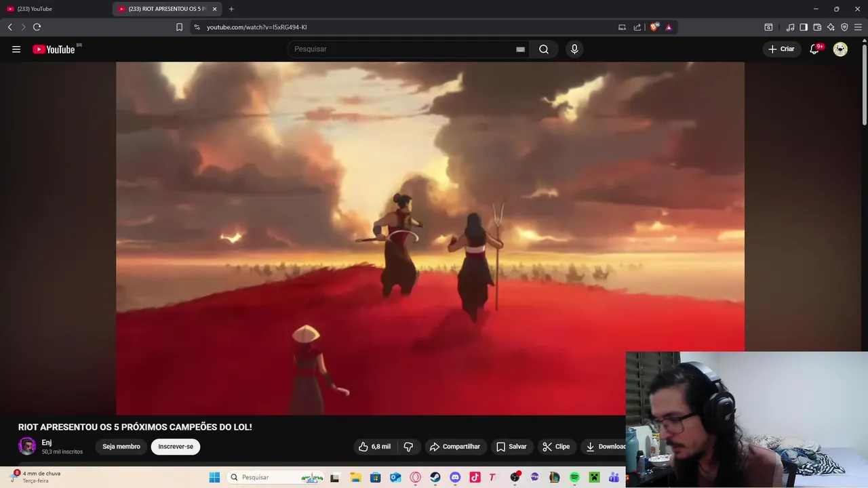Open File Explorer from taskbar
Image resolution: width=868 pixels, height=488 pixels.
click(x=355, y=477)
